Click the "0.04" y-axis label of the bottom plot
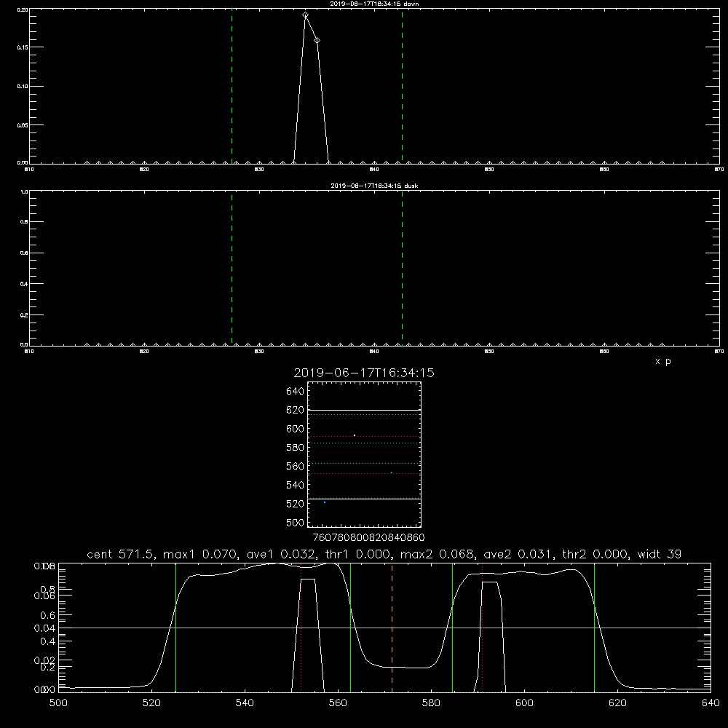 [x=44, y=628]
